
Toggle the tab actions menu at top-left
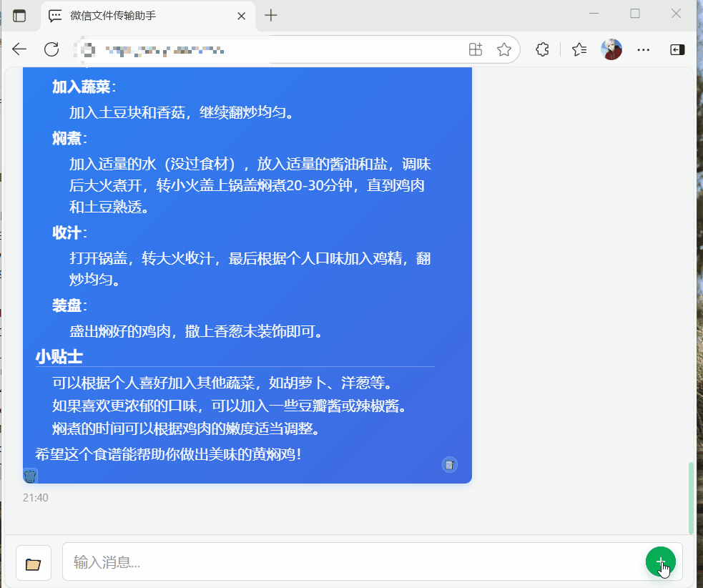(x=19, y=16)
